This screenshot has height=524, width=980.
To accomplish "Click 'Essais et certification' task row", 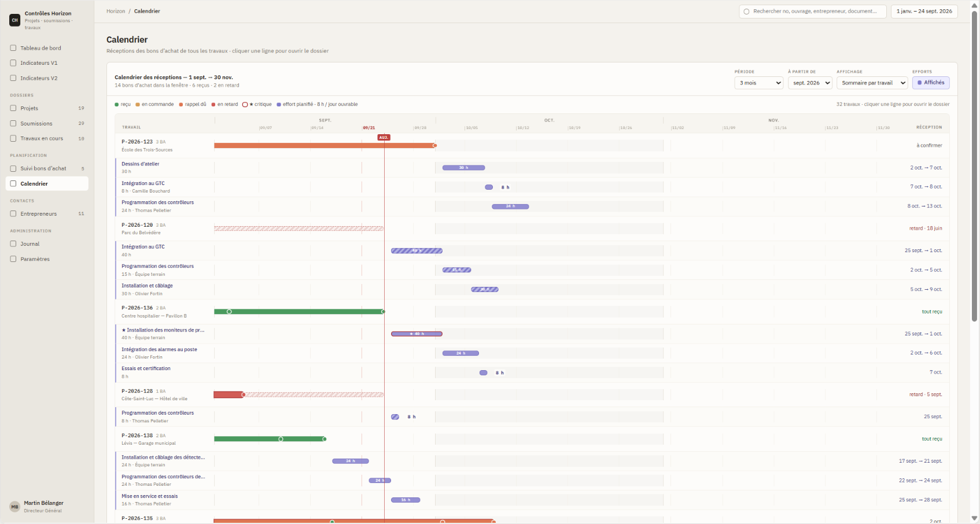I will click(x=532, y=372).
